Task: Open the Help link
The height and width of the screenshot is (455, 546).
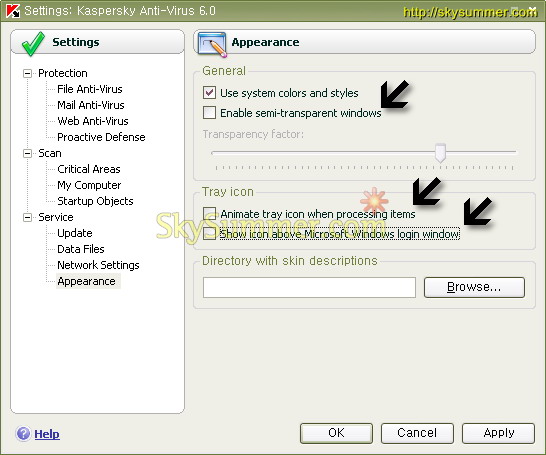Action: coord(47,434)
